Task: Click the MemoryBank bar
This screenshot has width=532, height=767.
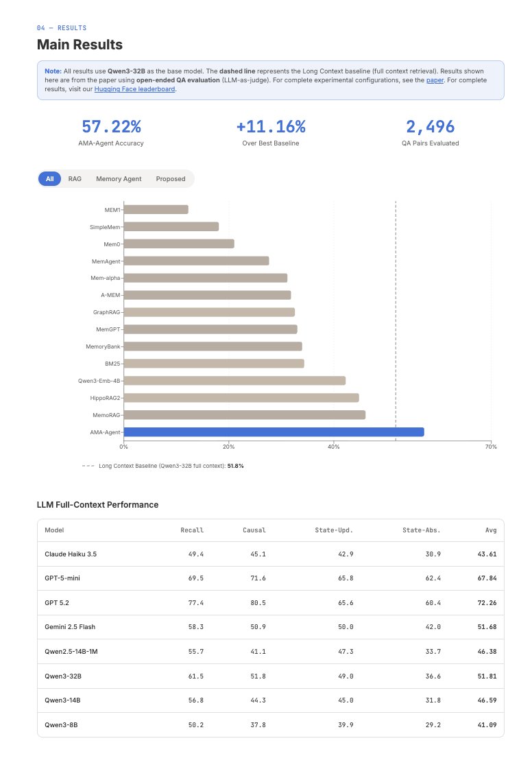Action: [x=213, y=346]
